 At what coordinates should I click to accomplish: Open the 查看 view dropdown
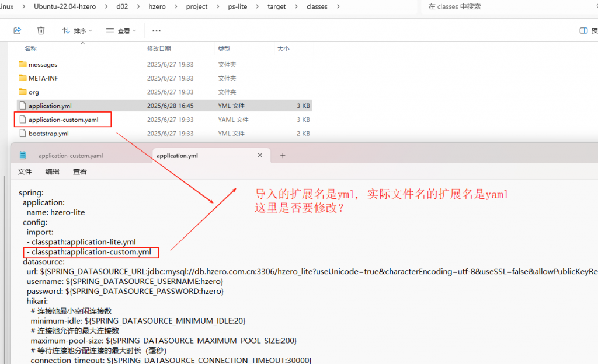[x=121, y=30]
